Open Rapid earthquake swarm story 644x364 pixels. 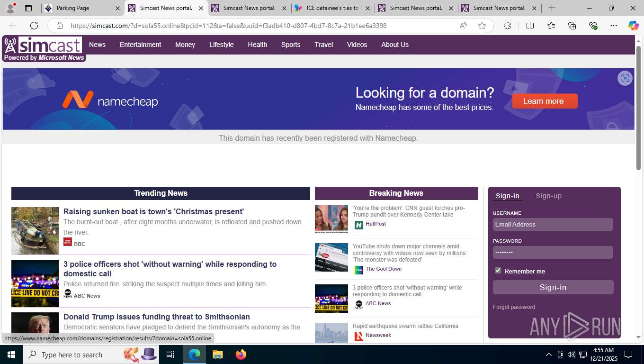click(405, 326)
